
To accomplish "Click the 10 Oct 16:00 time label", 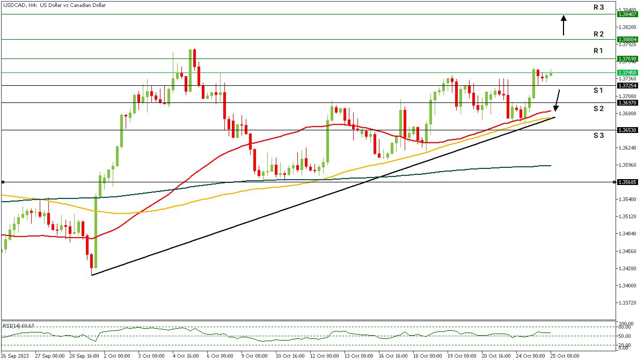I will click(290, 356).
